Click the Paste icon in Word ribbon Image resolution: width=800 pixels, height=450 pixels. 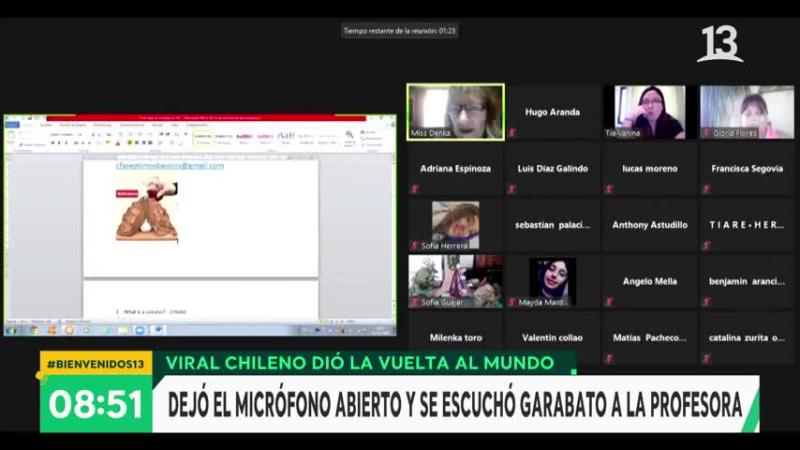coord(11,137)
